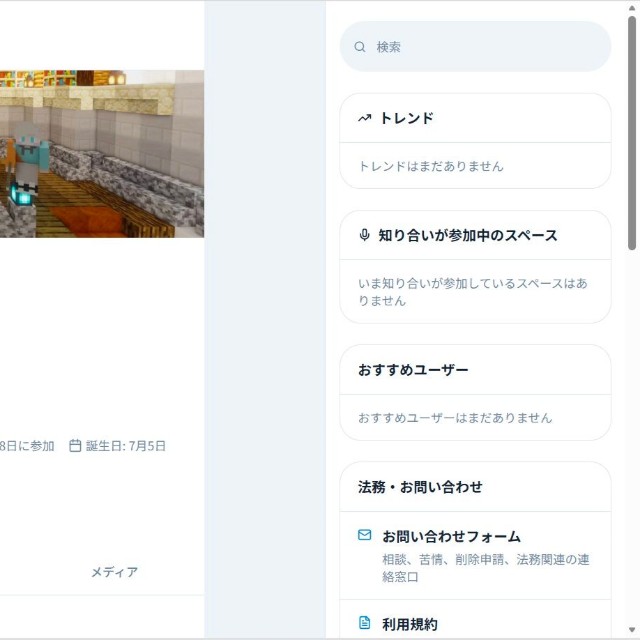
Task: Click the おすすめユーザーはまだありません message
Action: pos(455,418)
